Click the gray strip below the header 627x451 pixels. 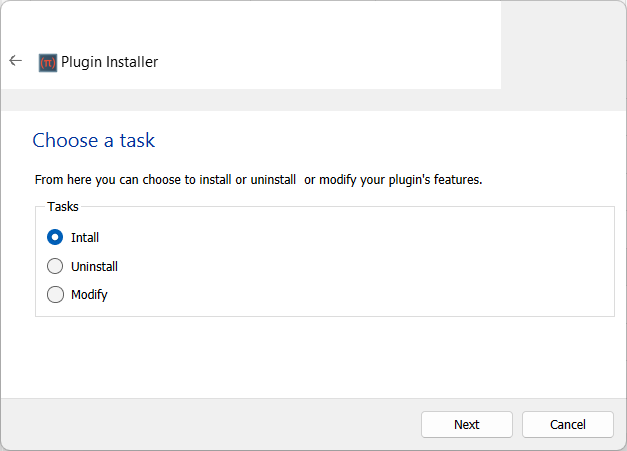[250, 100]
